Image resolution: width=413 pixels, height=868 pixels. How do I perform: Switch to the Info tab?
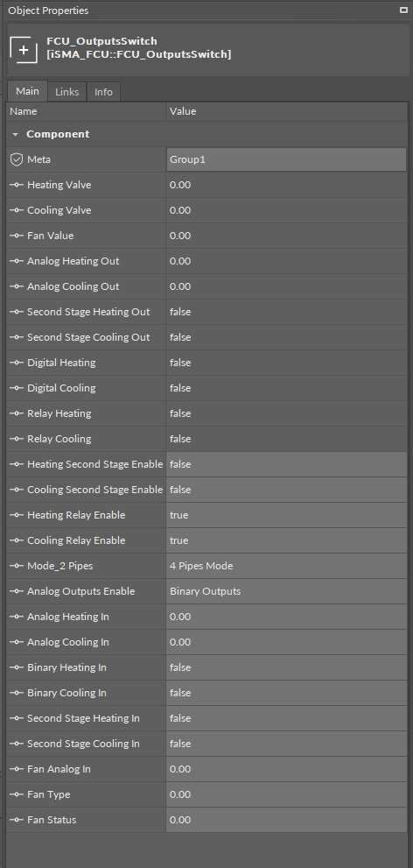[103, 92]
